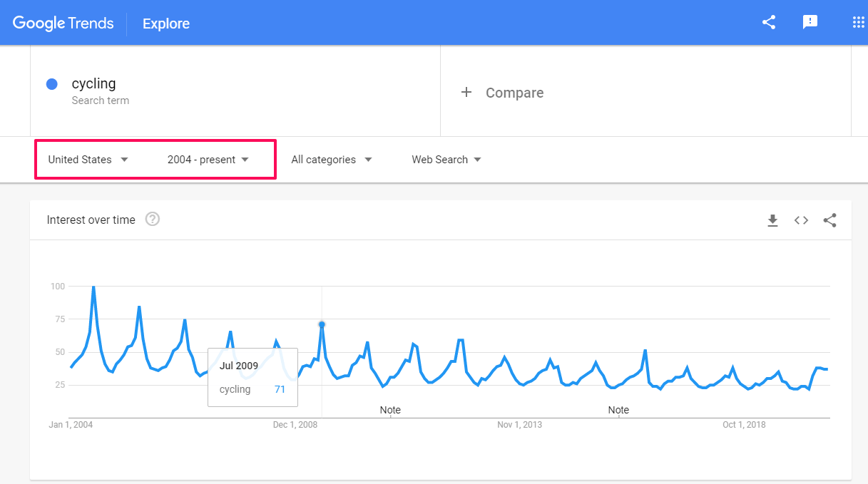This screenshot has width=868, height=484.
Task: Click the Google Trends logo
Action: (x=63, y=23)
